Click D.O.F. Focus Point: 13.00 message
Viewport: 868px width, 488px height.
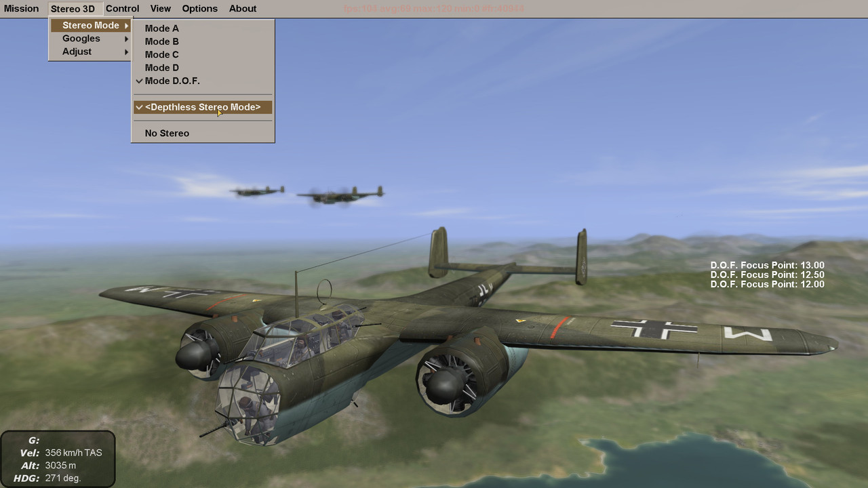click(x=767, y=265)
